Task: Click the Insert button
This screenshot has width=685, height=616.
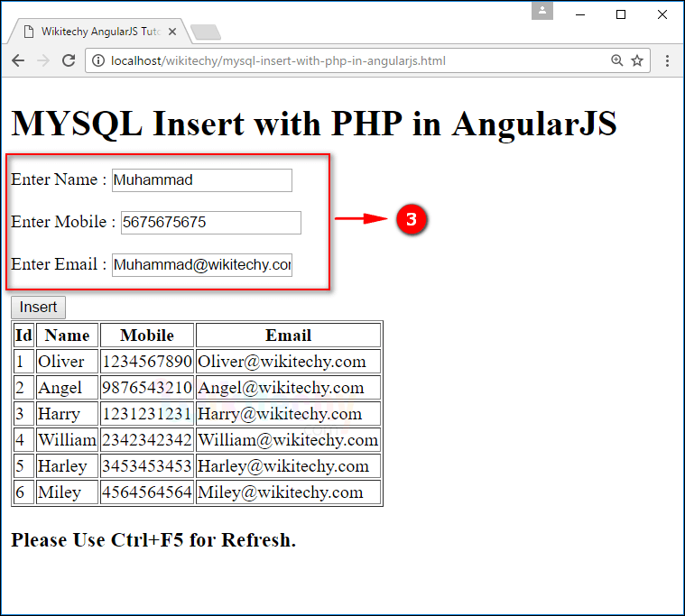Action: (38, 307)
